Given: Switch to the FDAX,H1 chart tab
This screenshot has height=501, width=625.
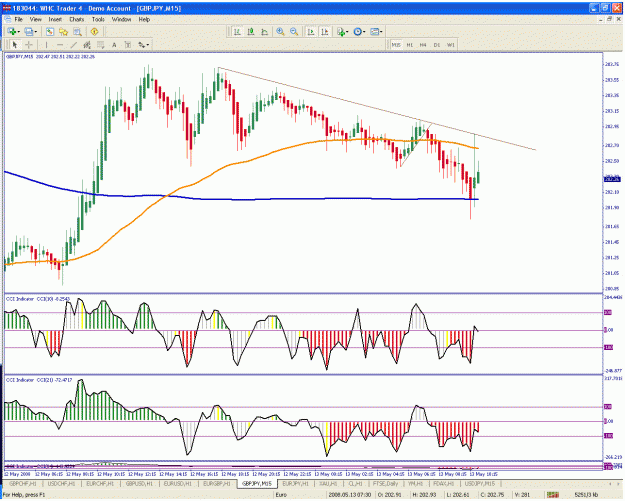Looking at the screenshot, I should point(443,483).
